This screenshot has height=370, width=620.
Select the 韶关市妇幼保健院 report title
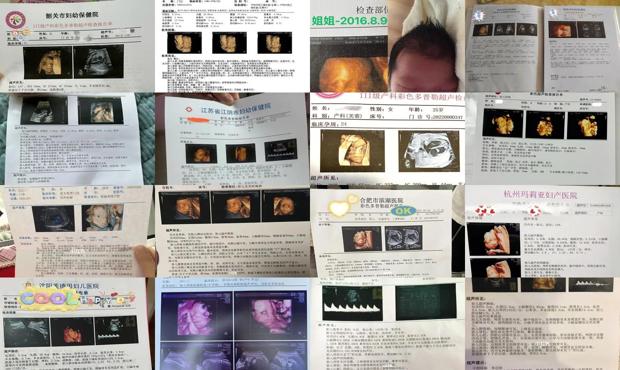[x=72, y=15]
